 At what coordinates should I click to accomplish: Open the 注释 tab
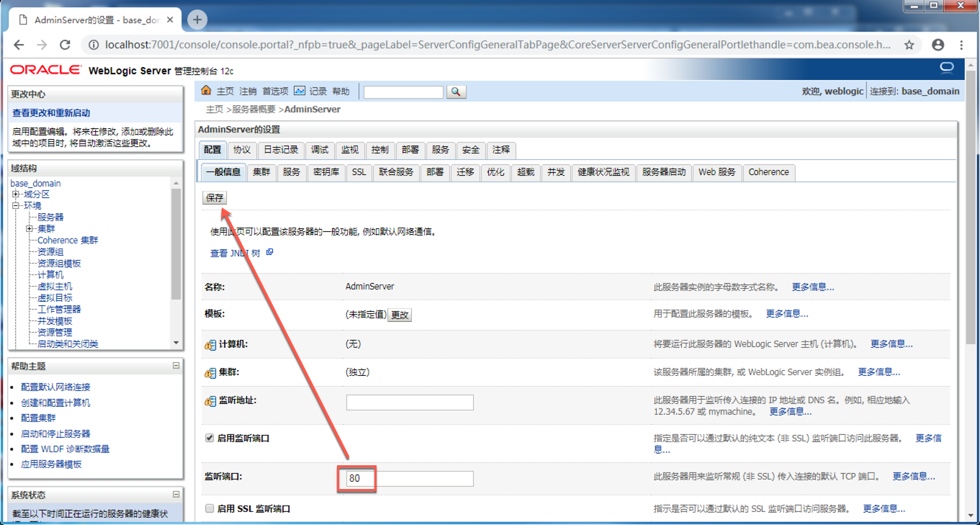501,150
